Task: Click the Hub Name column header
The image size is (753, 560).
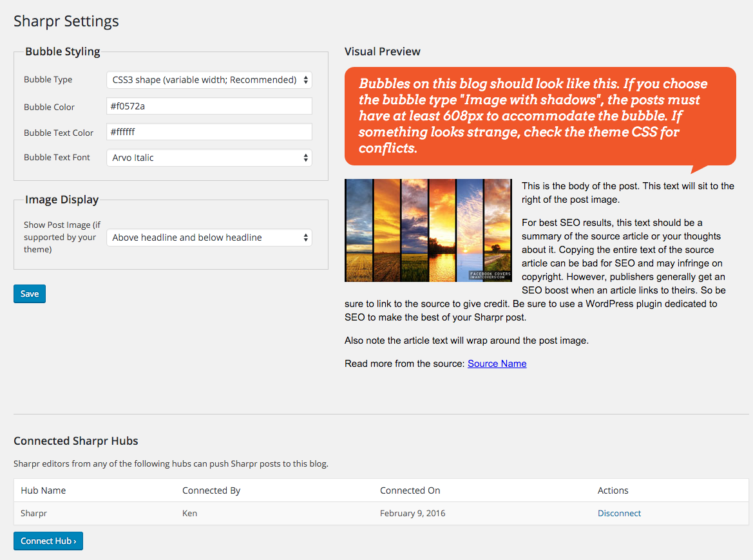Action: tap(43, 490)
